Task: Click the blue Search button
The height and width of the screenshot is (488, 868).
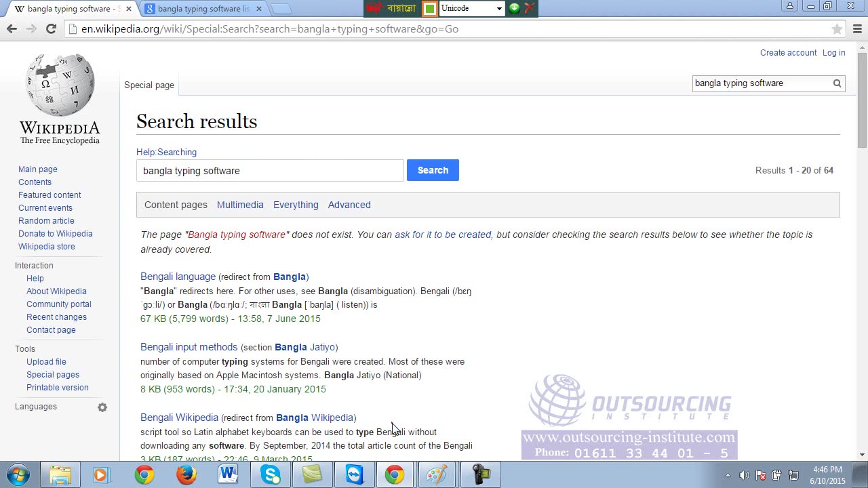Action: tap(433, 170)
